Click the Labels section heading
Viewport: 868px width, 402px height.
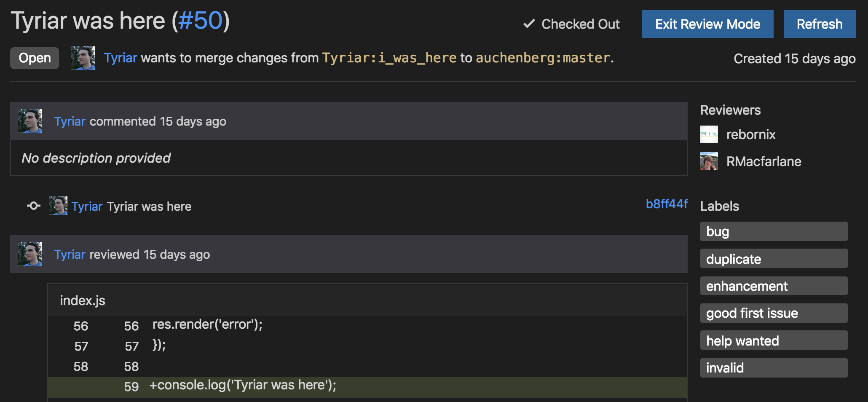720,206
